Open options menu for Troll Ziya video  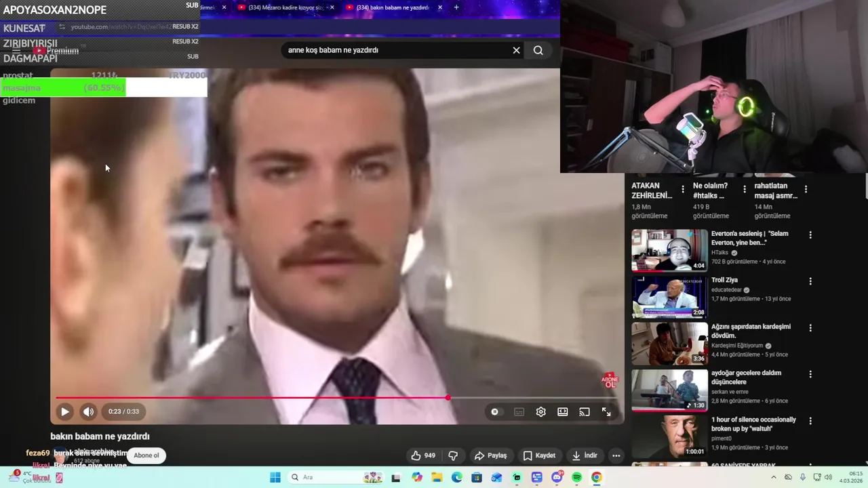[810, 281]
